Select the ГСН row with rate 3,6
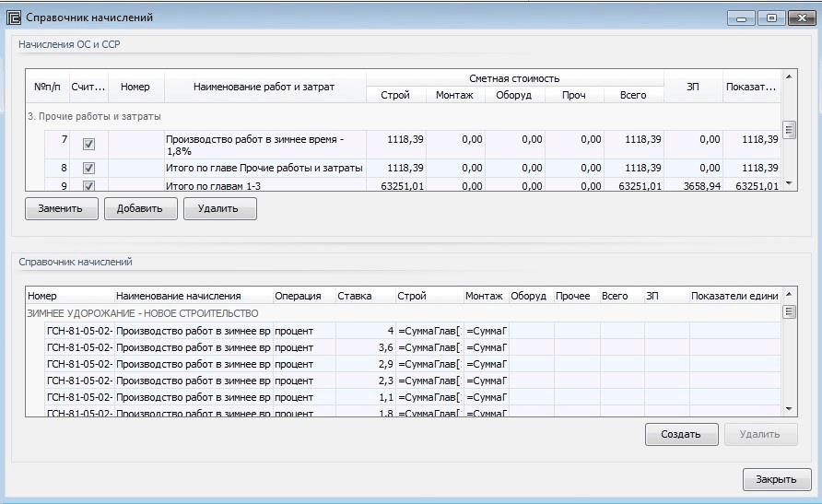Image resolution: width=822 pixels, height=504 pixels. coord(184,347)
